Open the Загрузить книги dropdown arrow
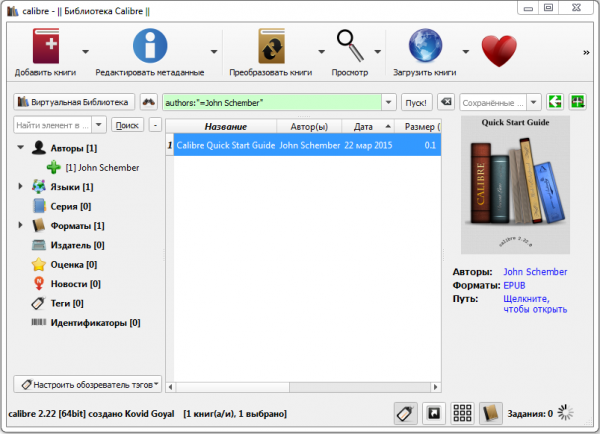 point(465,51)
